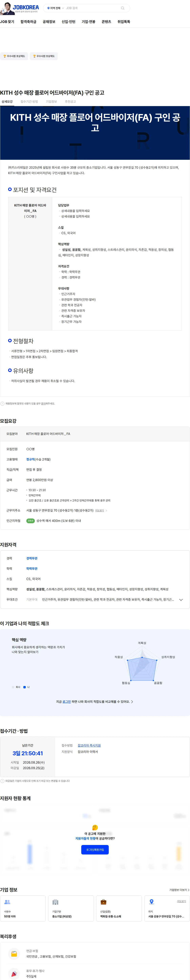Open the 공채정보 menu

coord(49,22)
